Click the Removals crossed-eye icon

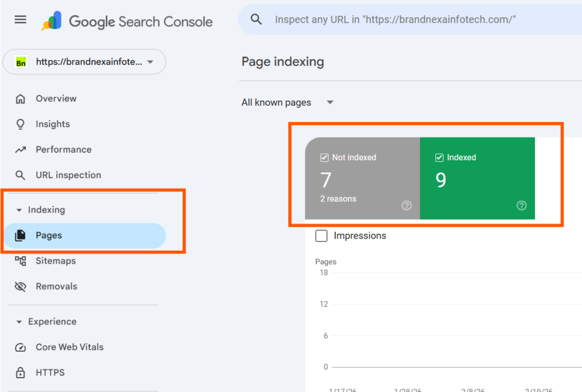pyautogui.click(x=21, y=286)
